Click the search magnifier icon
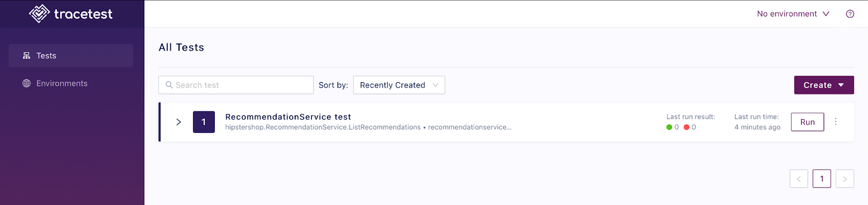 tap(169, 85)
